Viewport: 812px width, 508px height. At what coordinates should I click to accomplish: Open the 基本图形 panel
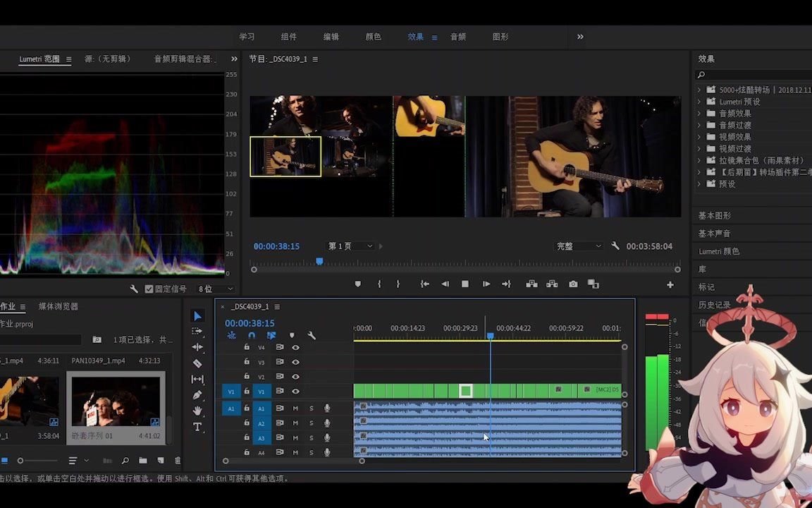tap(714, 215)
